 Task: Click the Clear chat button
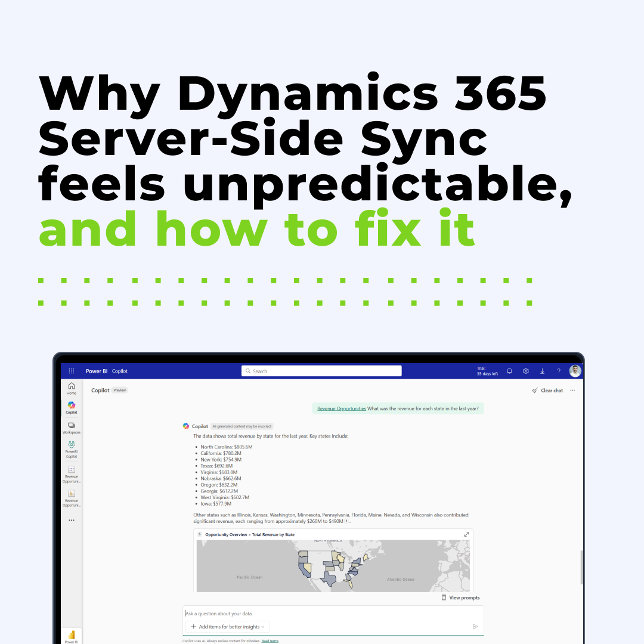pyautogui.click(x=547, y=391)
